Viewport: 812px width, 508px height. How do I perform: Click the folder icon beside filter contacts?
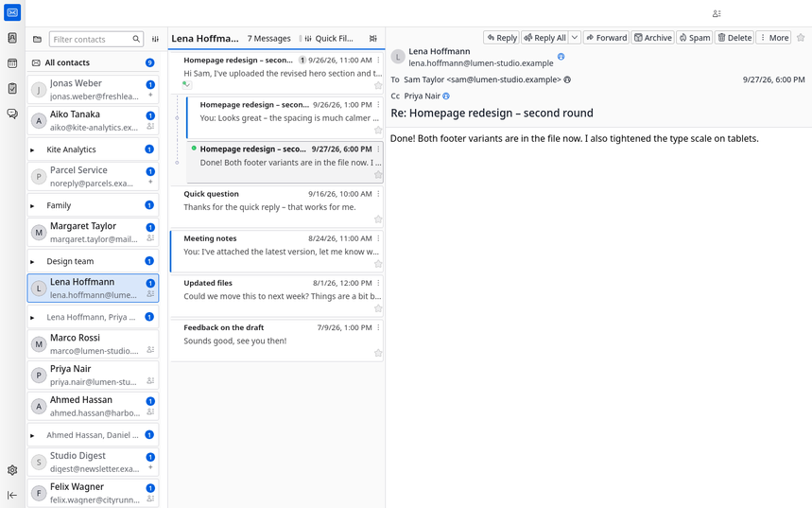coord(37,39)
